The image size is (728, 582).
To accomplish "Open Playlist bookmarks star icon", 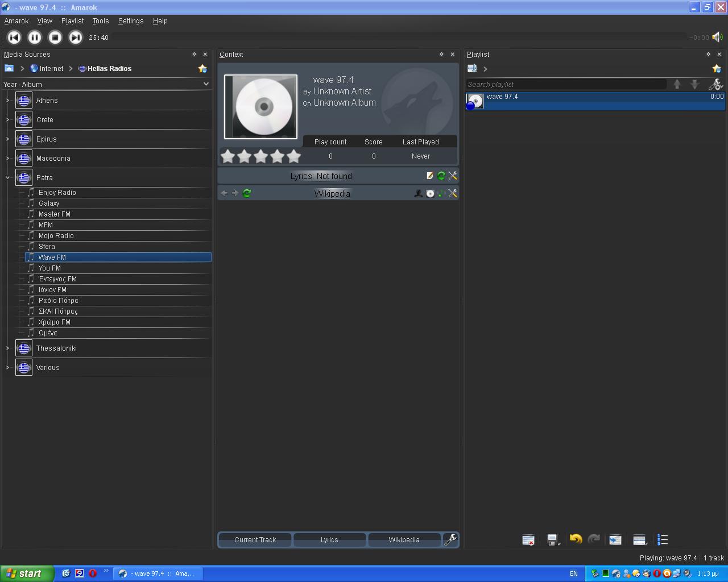I will (x=717, y=69).
